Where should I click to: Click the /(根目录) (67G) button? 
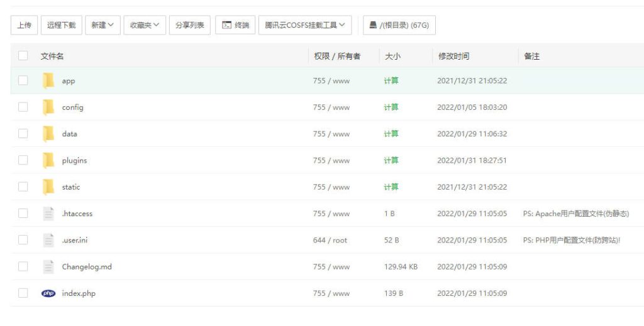click(x=399, y=25)
